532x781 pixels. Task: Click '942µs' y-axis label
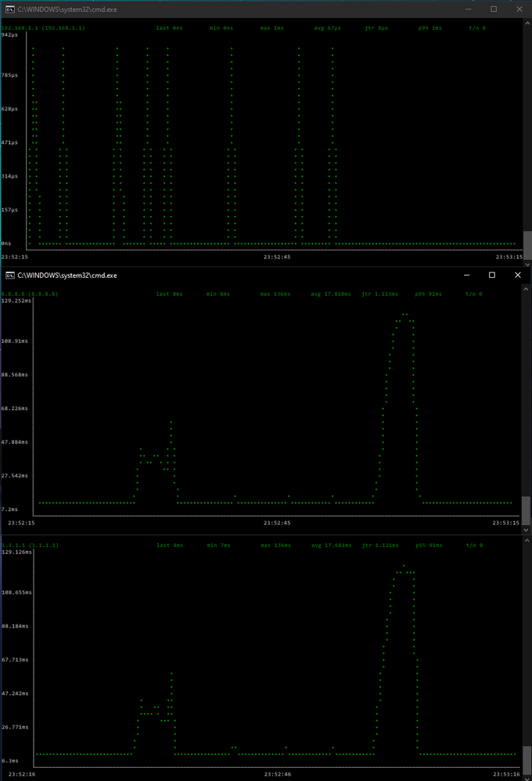(x=9, y=35)
